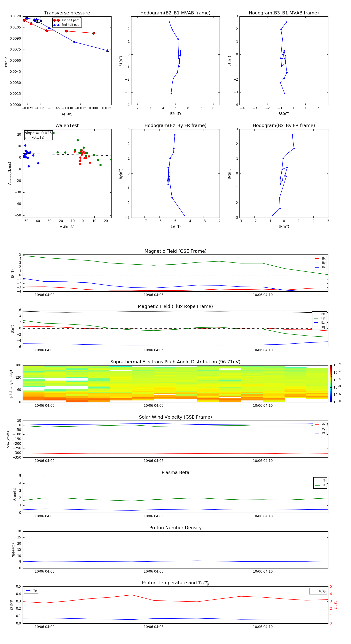The image size is (351, 644).
Task: Click the 'V_A(km/s)' x-axis label
Action: (x=67, y=227)
